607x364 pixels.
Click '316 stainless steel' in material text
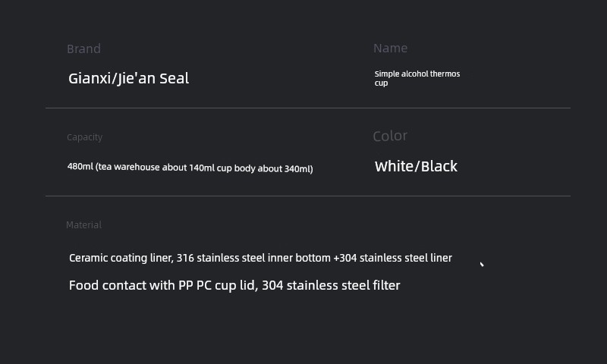(221, 258)
